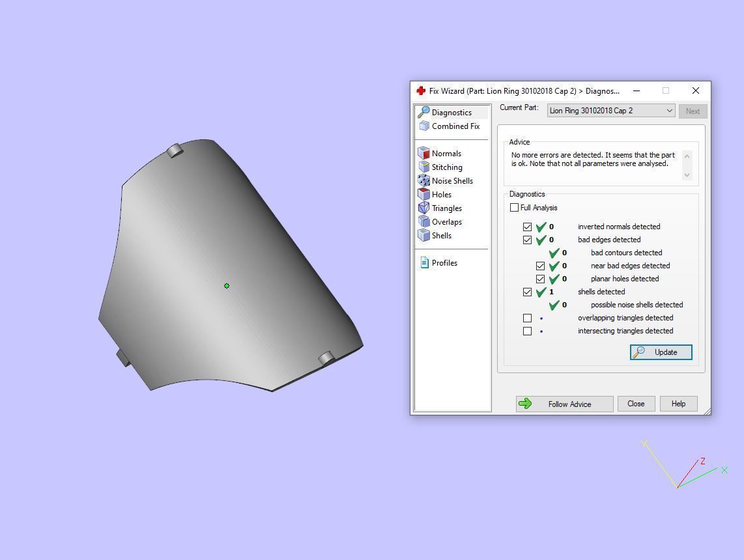Click the Noise Shells icon

point(423,180)
